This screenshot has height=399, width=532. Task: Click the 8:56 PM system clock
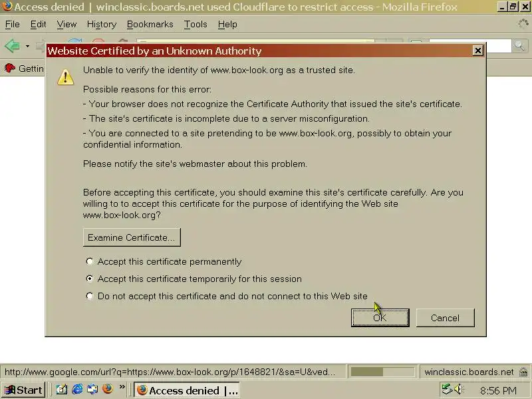[498, 390]
